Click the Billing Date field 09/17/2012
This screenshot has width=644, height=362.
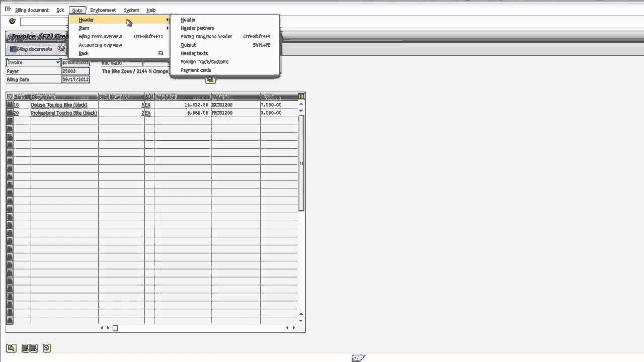pos(75,79)
